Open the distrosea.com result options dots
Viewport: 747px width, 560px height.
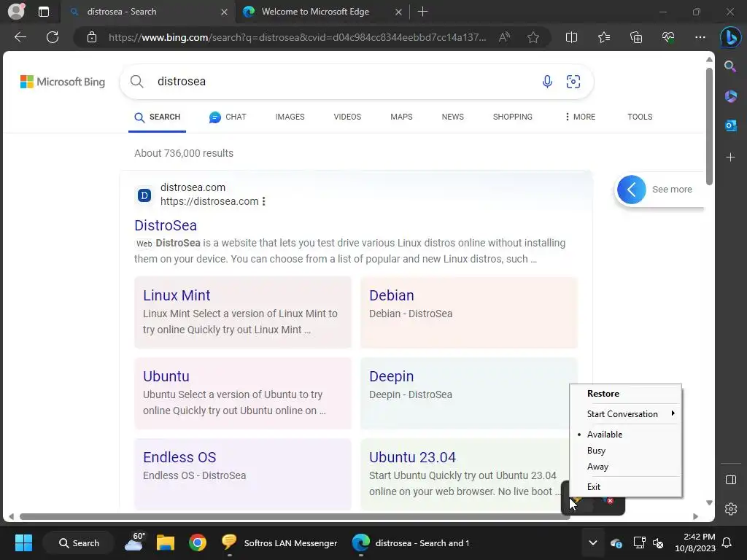click(x=263, y=201)
